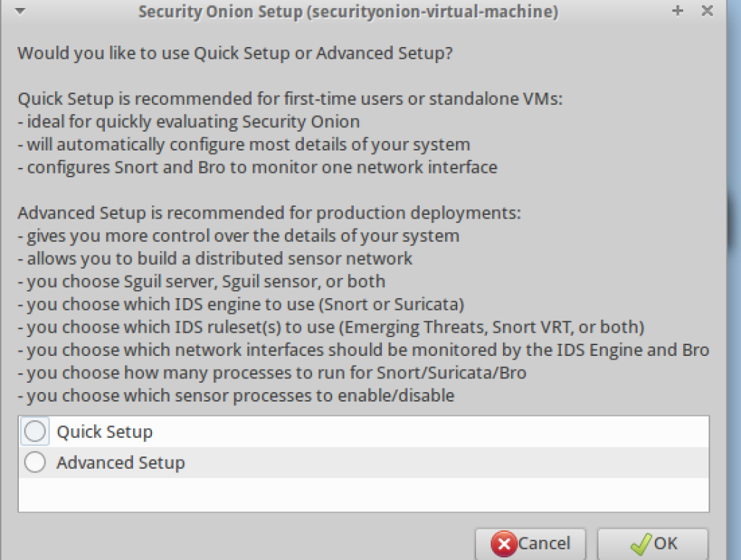
Task: Click the Advanced Setup row label
Action: (121, 462)
